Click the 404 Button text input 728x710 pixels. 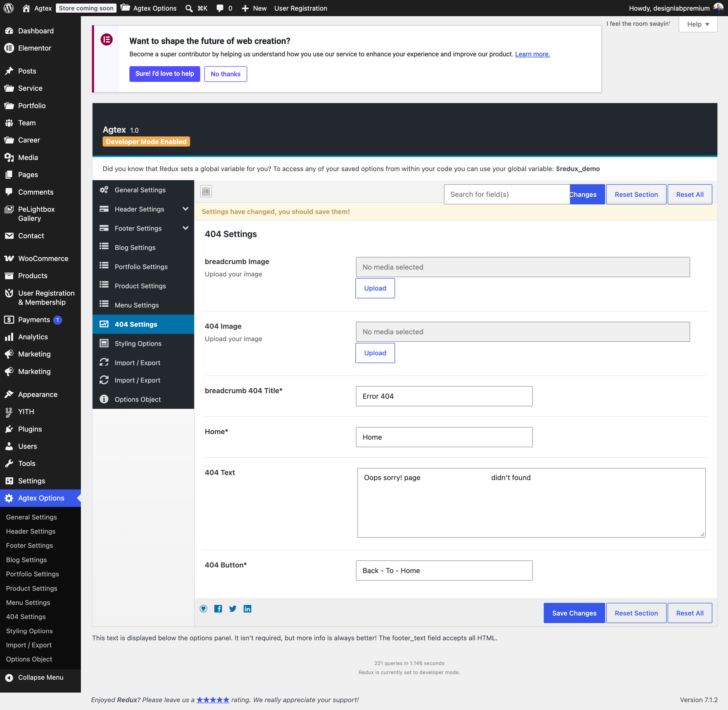444,571
